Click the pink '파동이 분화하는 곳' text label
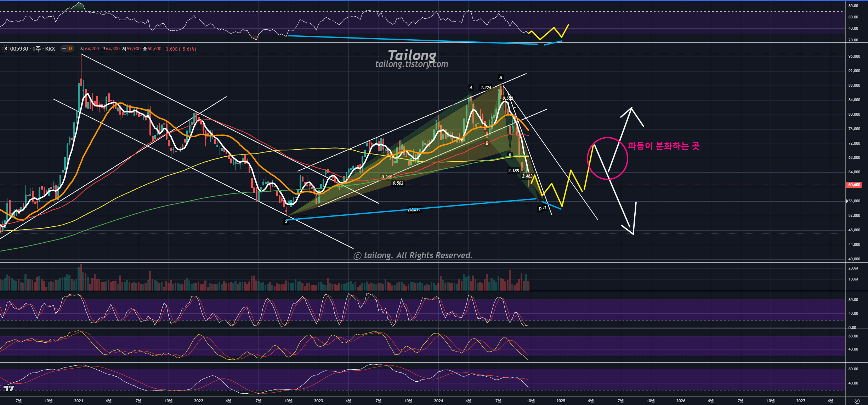The image size is (868, 405). coord(664,146)
